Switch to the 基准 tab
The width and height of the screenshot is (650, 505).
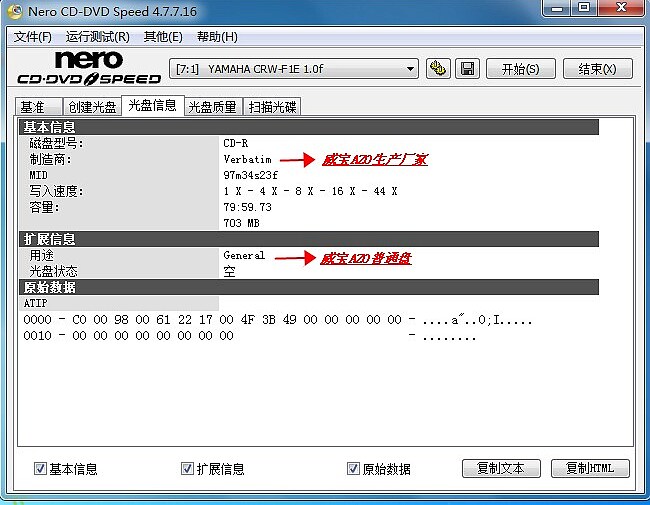coord(39,107)
